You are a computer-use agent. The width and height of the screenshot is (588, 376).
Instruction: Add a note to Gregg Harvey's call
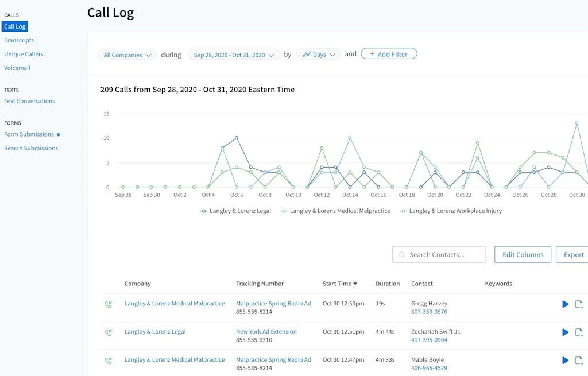[x=579, y=304]
